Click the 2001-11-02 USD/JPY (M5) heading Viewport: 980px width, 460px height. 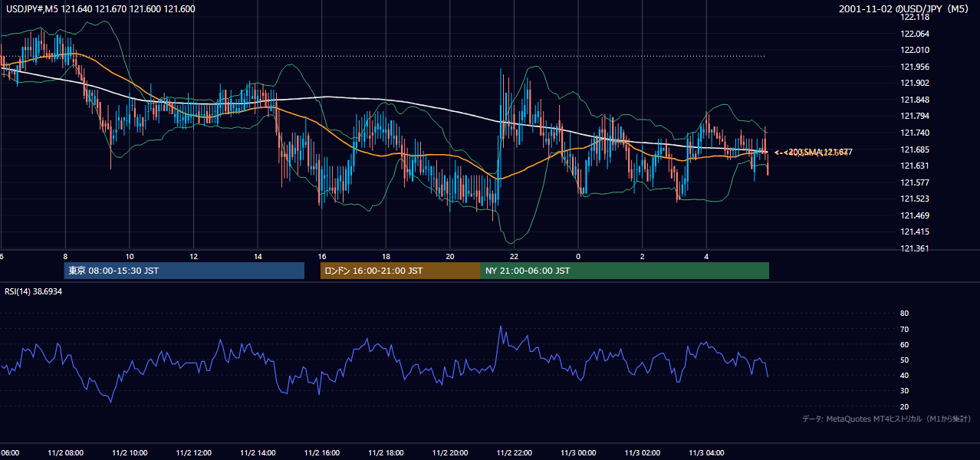[905, 9]
